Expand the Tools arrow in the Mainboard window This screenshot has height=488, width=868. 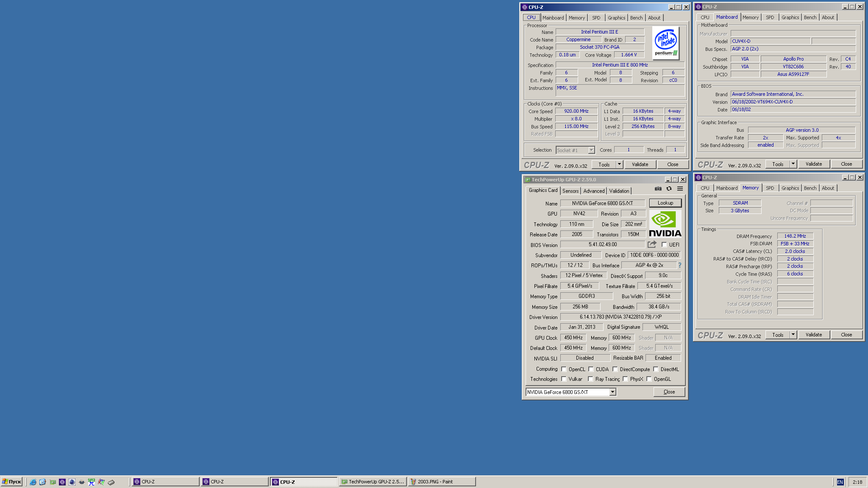793,164
